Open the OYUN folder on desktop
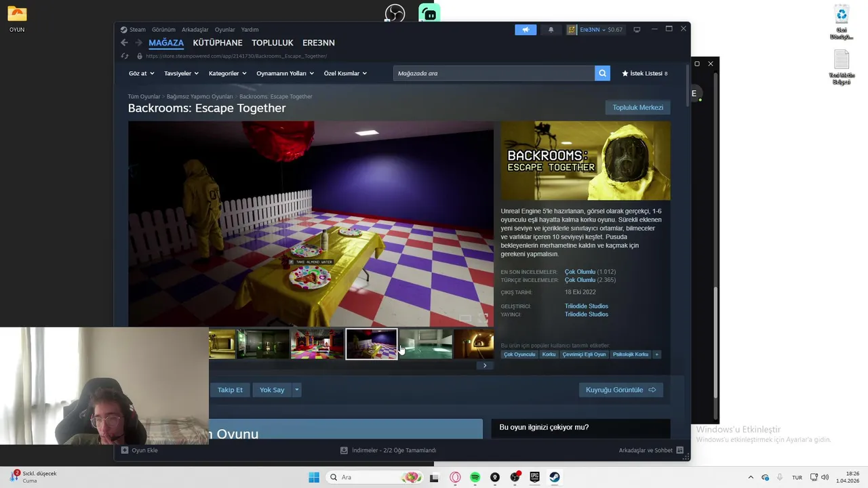 17,19
